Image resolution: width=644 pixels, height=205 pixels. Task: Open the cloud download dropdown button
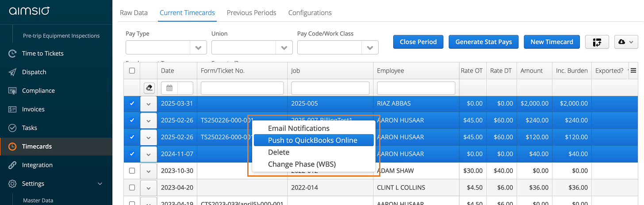[x=626, y=42]
